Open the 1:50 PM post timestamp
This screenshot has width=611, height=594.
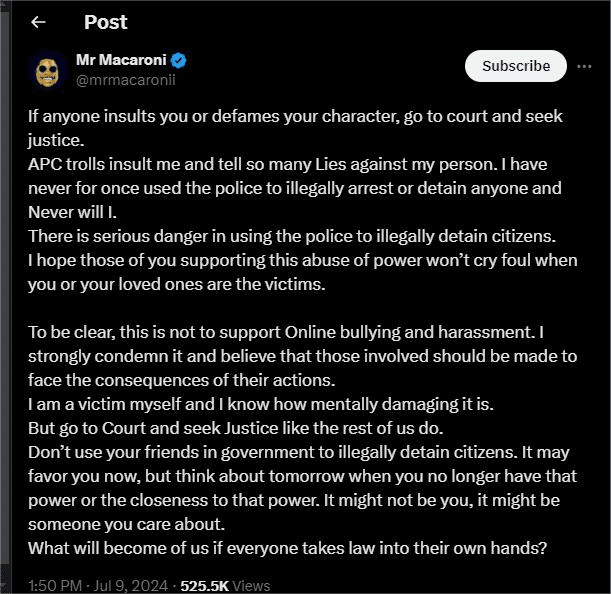(x=54, y=585)
